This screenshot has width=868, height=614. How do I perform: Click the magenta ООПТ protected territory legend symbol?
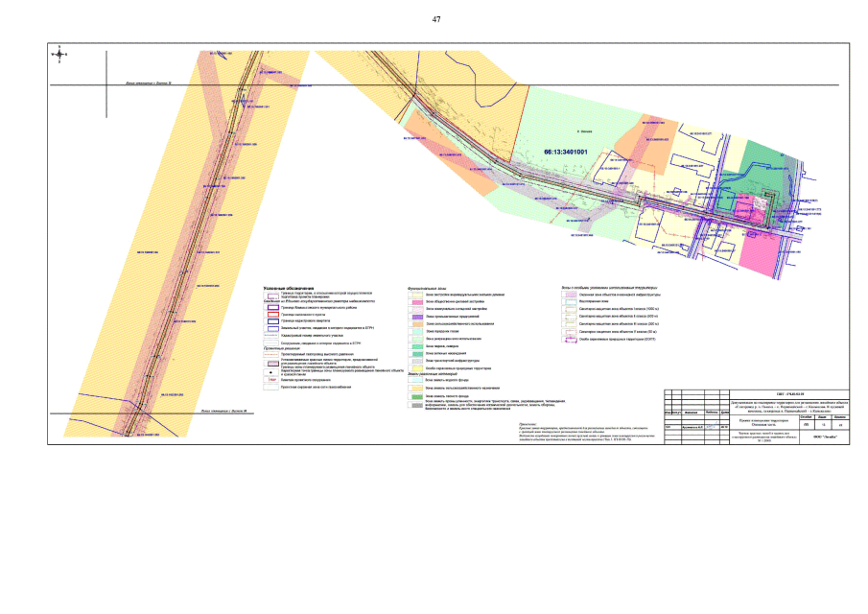[x=571, y=341]
